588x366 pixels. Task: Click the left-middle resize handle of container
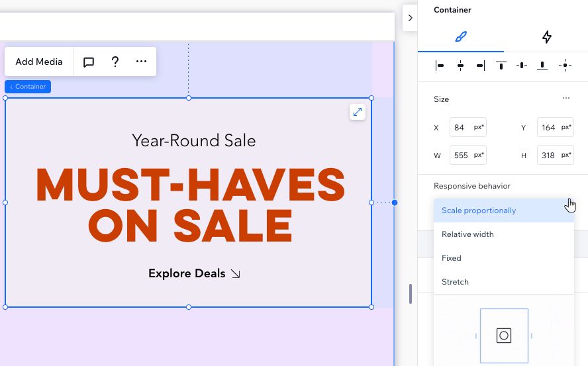(5, 203)
